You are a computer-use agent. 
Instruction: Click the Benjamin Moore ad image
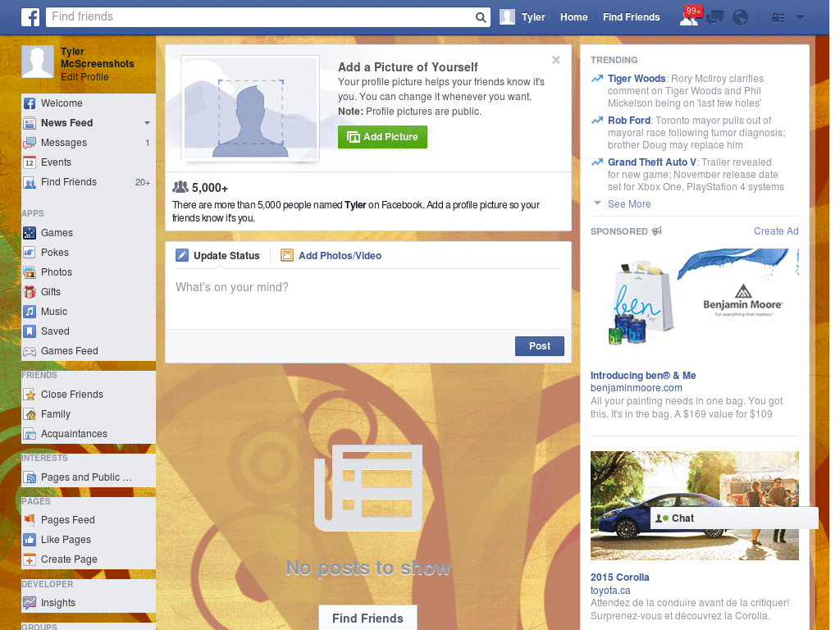point(694,302)
